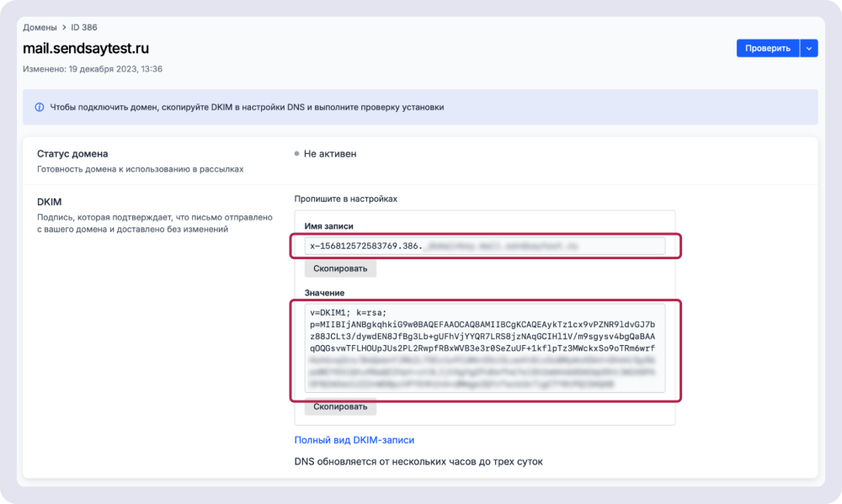Click the Статус домена heading
Viewport: 842px width, 504px height.
tap(72, 154)
